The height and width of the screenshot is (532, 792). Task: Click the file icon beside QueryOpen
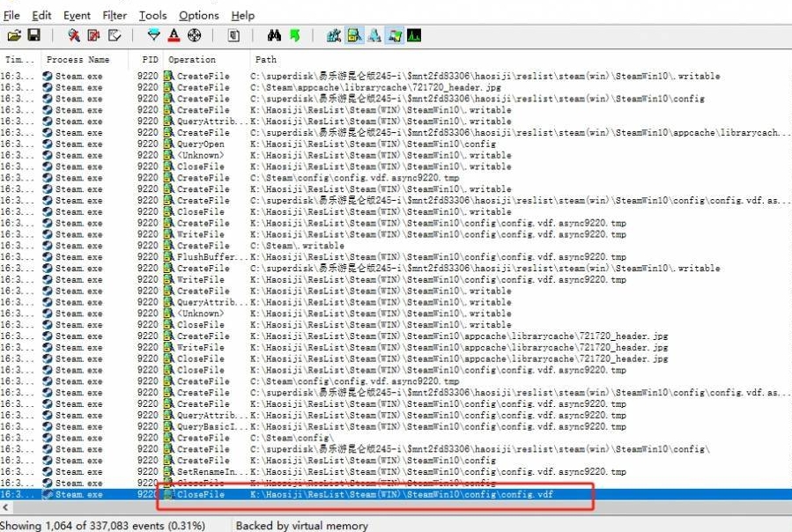168,144
